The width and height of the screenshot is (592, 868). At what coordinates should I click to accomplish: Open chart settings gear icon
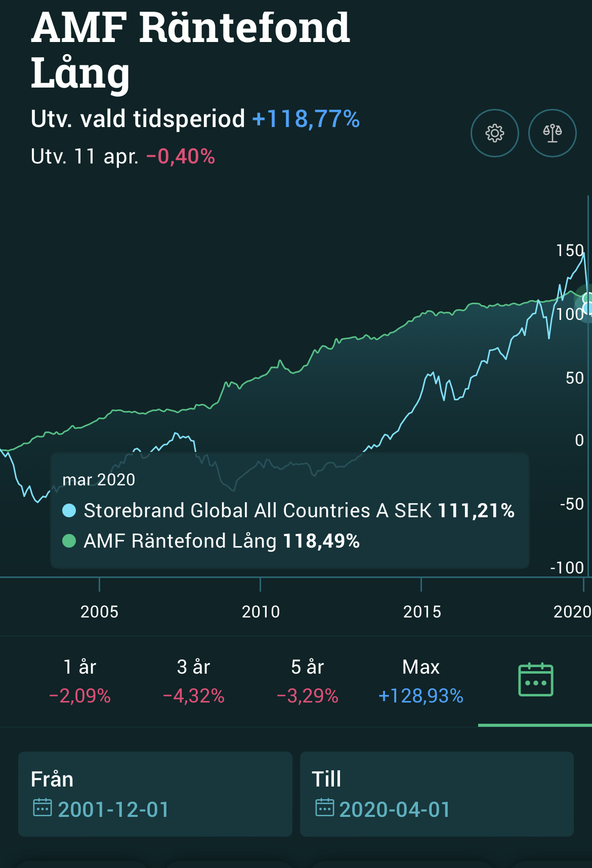click(x=494, y=133)
